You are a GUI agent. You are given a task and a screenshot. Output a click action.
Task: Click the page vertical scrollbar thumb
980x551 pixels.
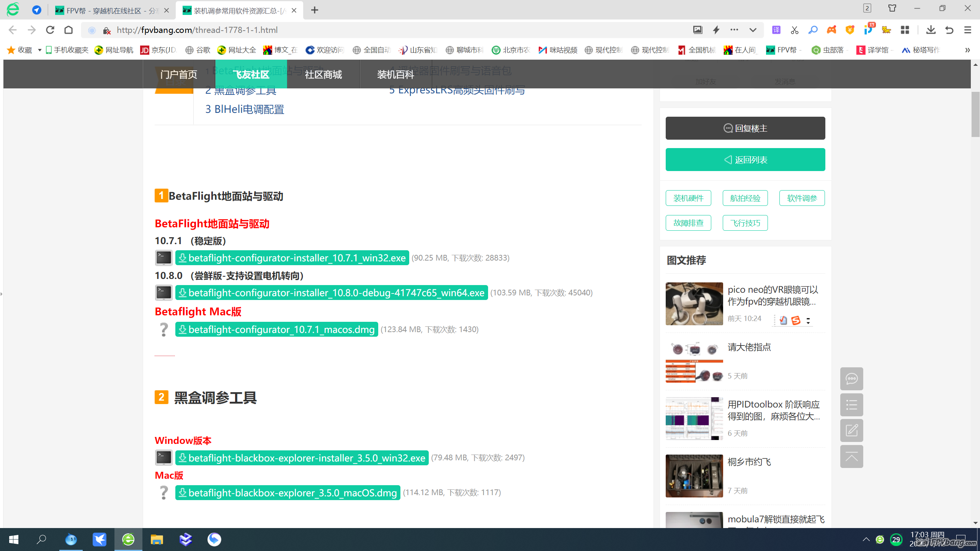tap(975, 114)
